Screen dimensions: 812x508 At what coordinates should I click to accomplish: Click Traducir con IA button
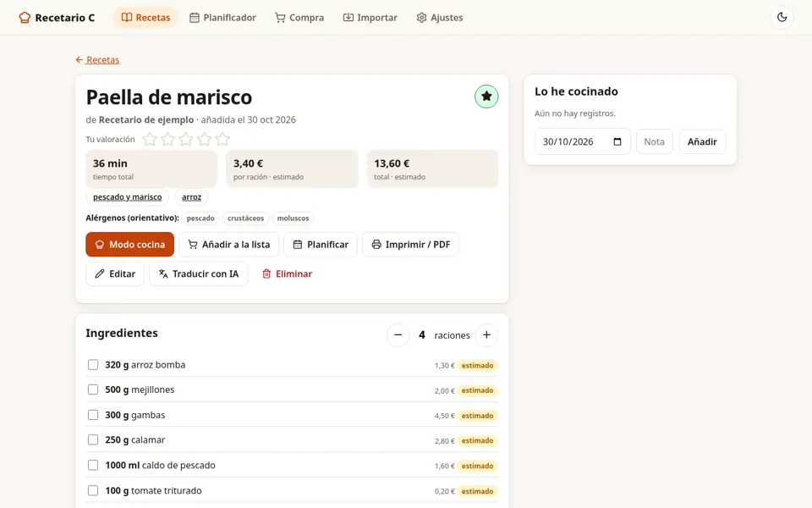199,273
